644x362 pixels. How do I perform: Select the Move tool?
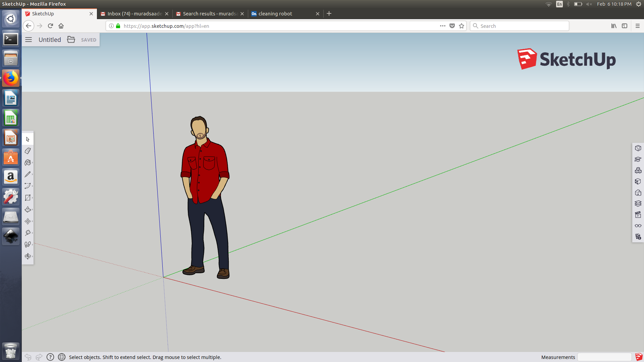coord(28,221)
